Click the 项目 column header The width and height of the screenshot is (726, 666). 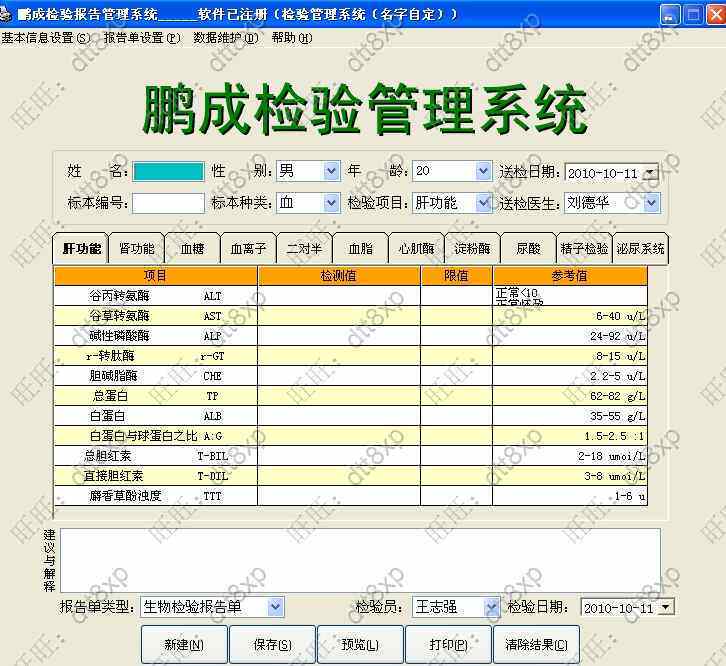156,276
